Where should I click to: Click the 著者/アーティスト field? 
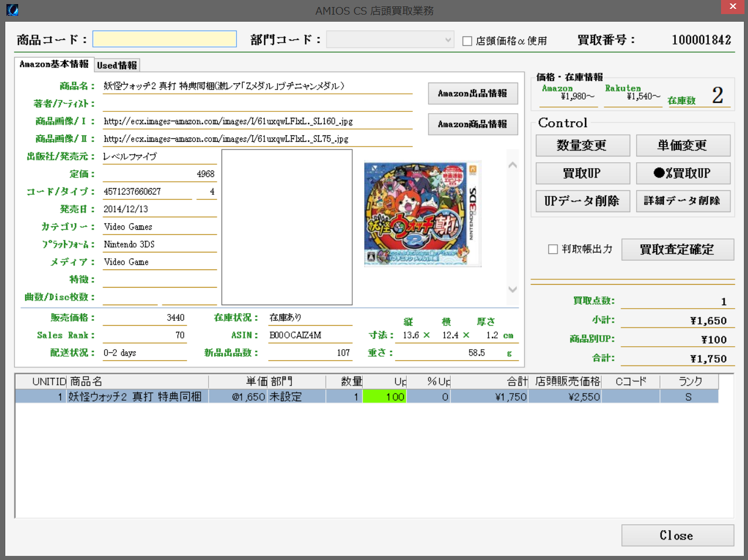coord(257,104)
